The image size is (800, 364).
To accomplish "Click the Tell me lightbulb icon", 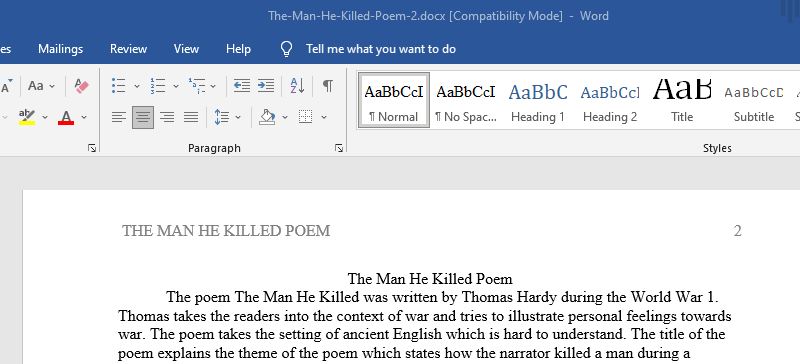I will pos(286,49).
